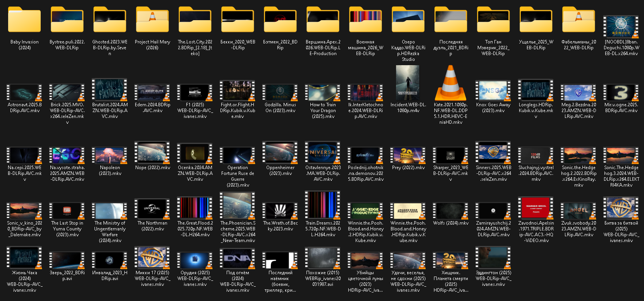This screenshot has height=301, width=644.
Task: Pick the Brutalist.2024 video thumbnail
Action: tap(110, 90)
